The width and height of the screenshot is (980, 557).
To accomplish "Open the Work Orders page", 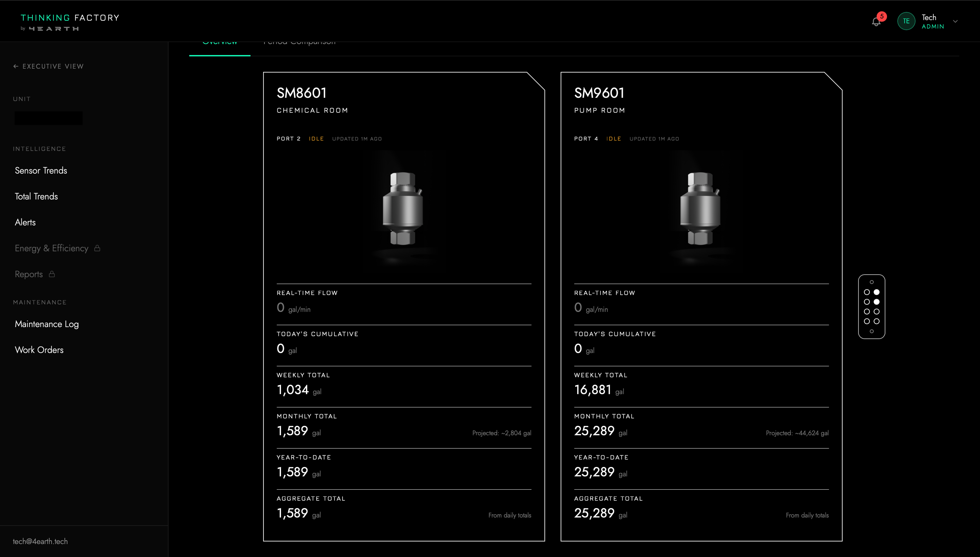I will pyautogui.click(x=39, y=350).
